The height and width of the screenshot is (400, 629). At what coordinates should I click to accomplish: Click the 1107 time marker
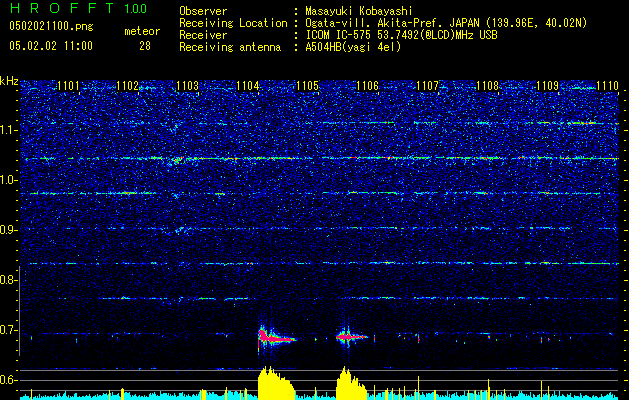pos(428,86)
